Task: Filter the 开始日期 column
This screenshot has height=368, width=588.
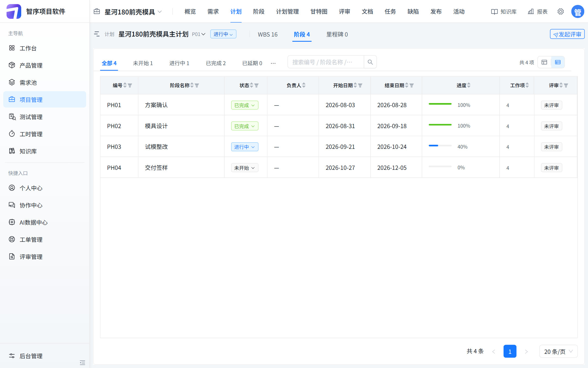Action: click(x=360, y=85)
